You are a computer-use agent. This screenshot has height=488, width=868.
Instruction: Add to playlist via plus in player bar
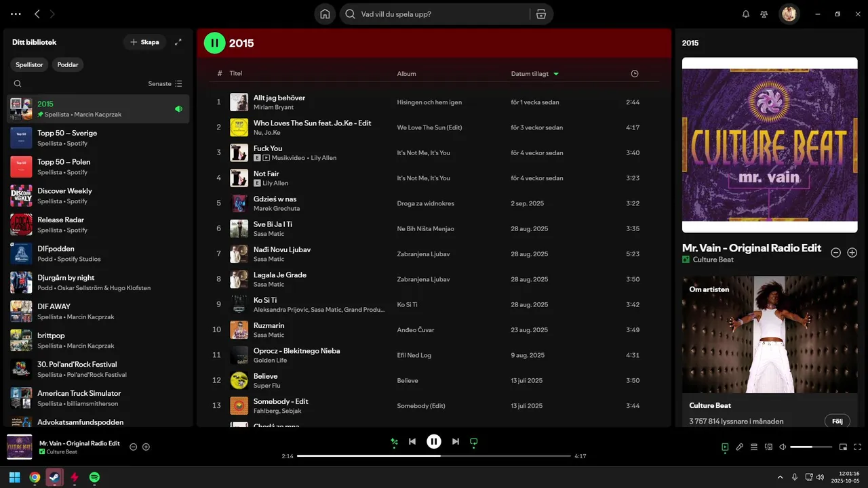(146, 447)
